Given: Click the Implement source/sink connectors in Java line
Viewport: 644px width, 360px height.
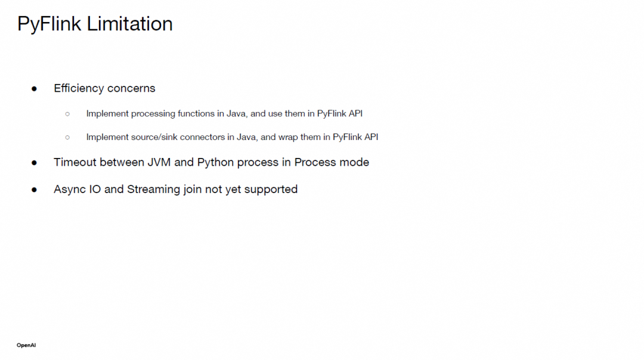Looking at the screenshot, I should [x=232, y=137].
